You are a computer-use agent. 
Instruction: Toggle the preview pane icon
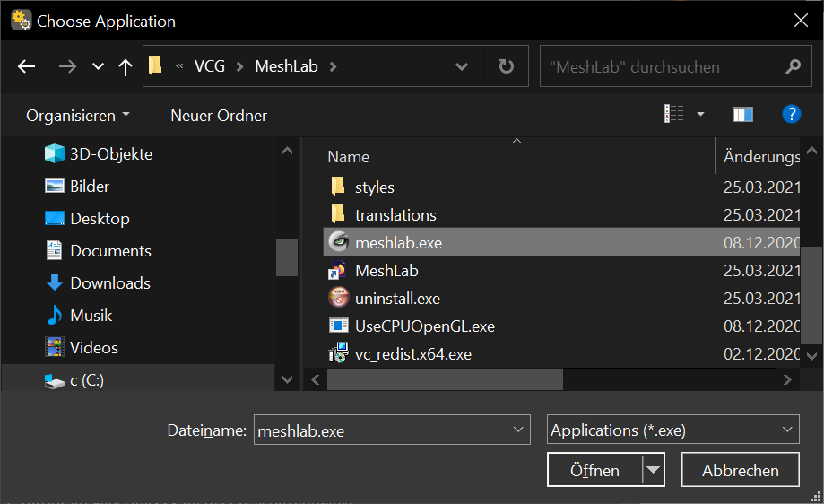[x=743, y=114]
